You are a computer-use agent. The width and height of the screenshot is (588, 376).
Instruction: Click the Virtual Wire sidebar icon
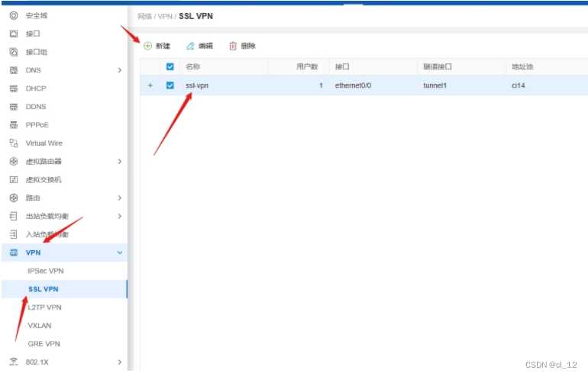[14, 143]
